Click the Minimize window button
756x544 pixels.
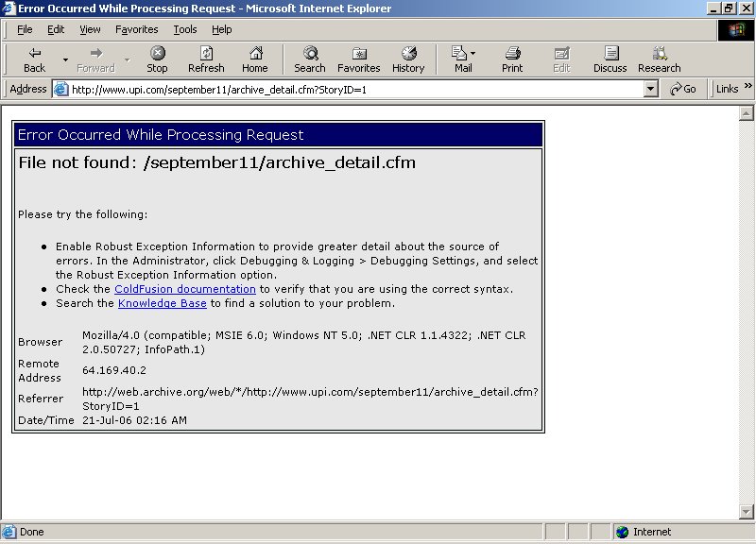tap(714, 8)
